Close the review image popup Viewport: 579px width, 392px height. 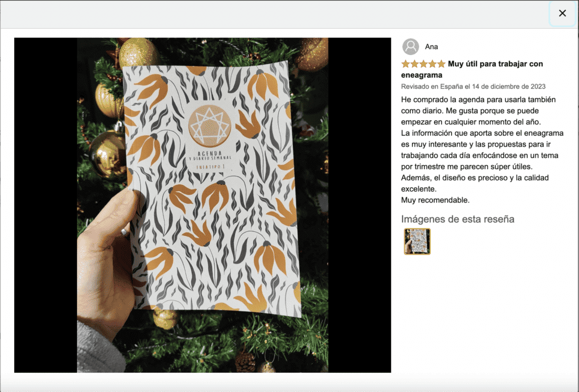[562, 14]
